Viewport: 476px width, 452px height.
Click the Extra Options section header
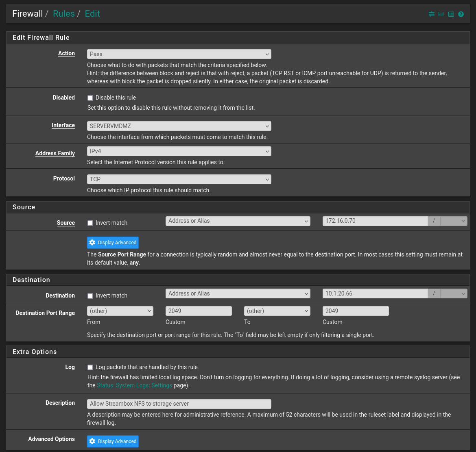click(35, 352)
